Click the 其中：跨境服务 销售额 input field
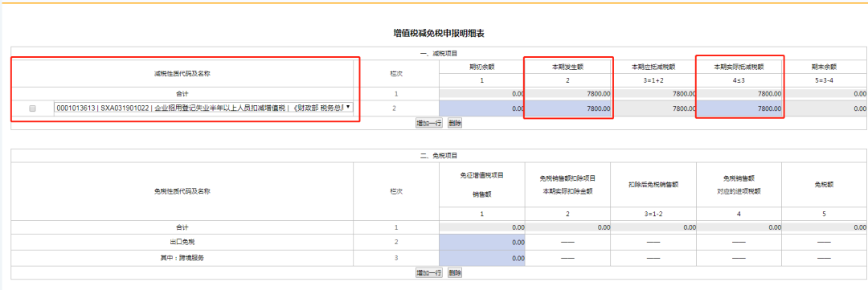868x290 pixels. [x=481, y=258]
